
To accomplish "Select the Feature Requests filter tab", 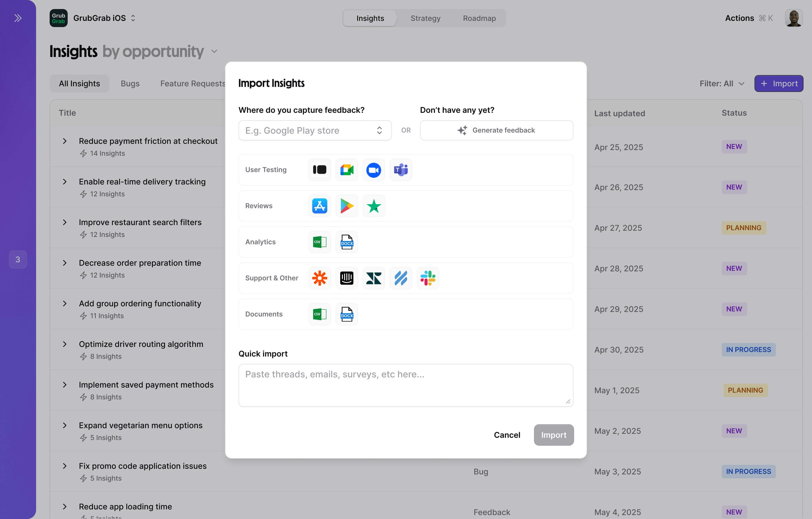I will [x=193, y=83].
